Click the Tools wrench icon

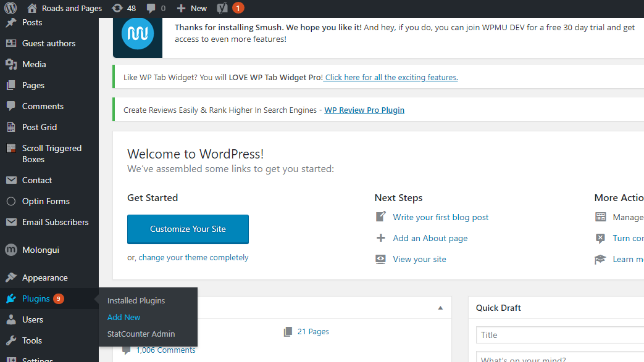pos(11,340)
